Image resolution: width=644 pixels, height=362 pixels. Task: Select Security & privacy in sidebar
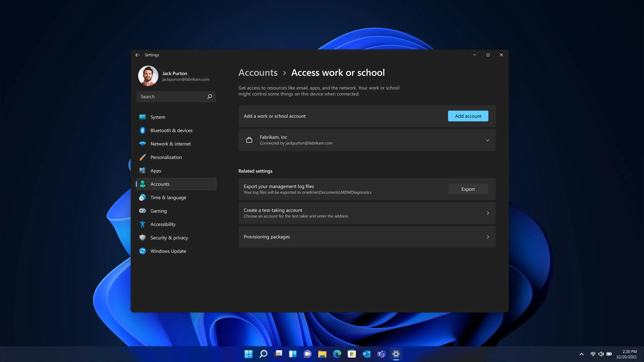(169, 238)
